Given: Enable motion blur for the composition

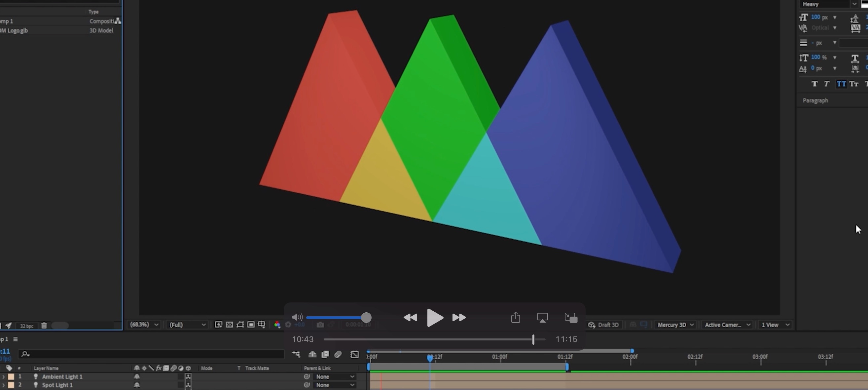Looking at the screenshot, I should point(338,354).
